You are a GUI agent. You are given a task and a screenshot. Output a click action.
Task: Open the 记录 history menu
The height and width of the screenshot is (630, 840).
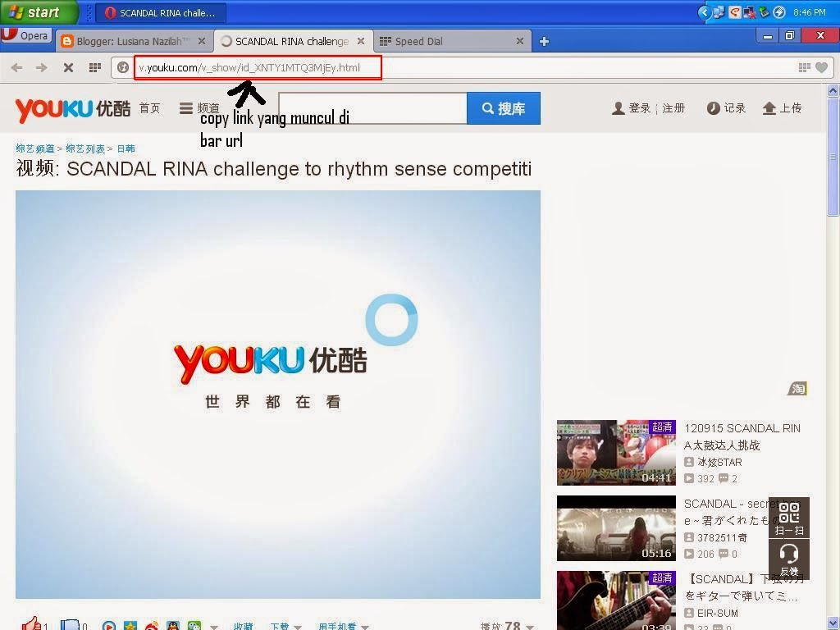pyautogui.click(x=727, y=109)
